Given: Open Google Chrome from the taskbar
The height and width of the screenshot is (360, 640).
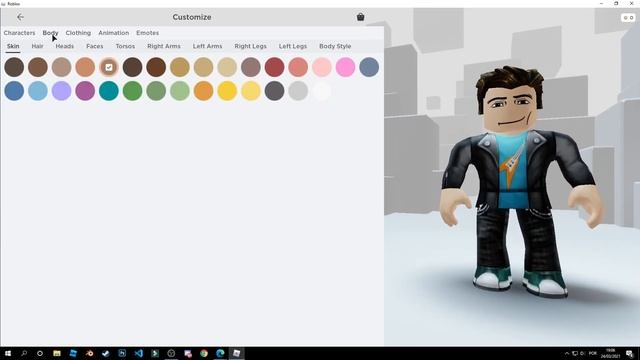Looking at the screenshot, I should pyautogui.click(x=204, y=353).
